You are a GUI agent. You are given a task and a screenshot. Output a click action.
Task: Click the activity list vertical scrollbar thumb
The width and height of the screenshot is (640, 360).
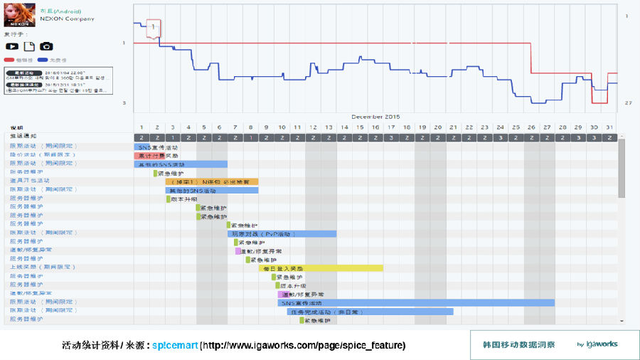[x=622, y=168]
